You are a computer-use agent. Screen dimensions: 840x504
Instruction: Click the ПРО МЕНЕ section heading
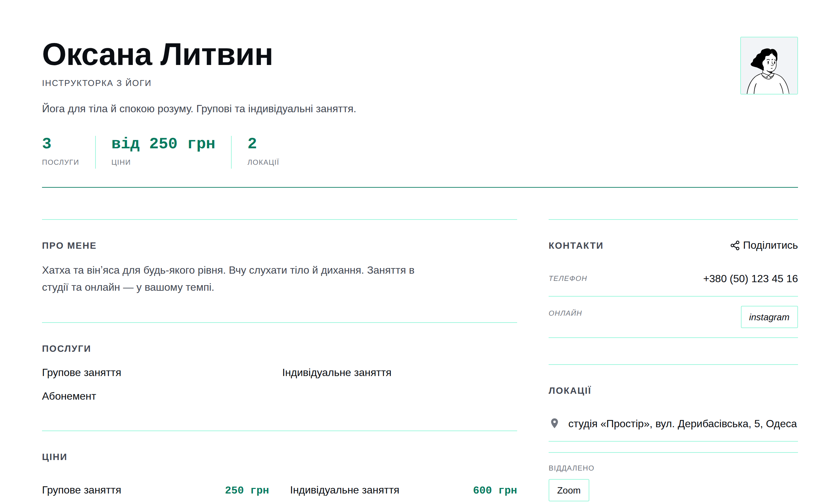point(69,245)
